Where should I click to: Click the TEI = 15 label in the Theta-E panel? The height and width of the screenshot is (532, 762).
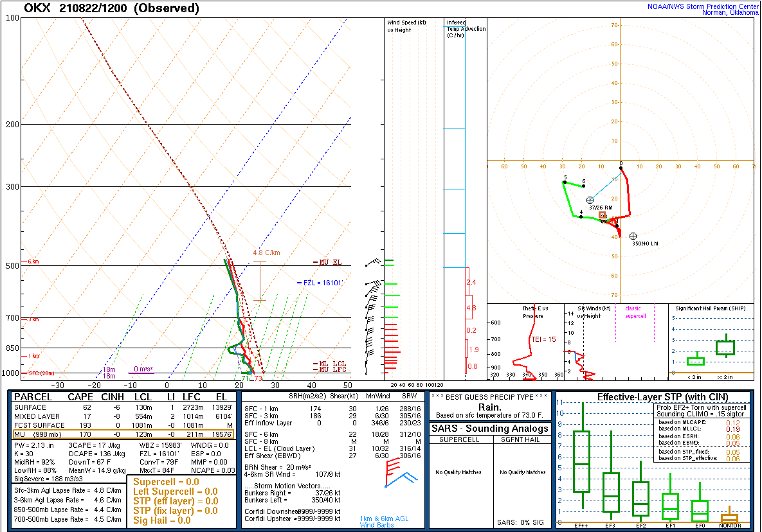coord(538,339)
